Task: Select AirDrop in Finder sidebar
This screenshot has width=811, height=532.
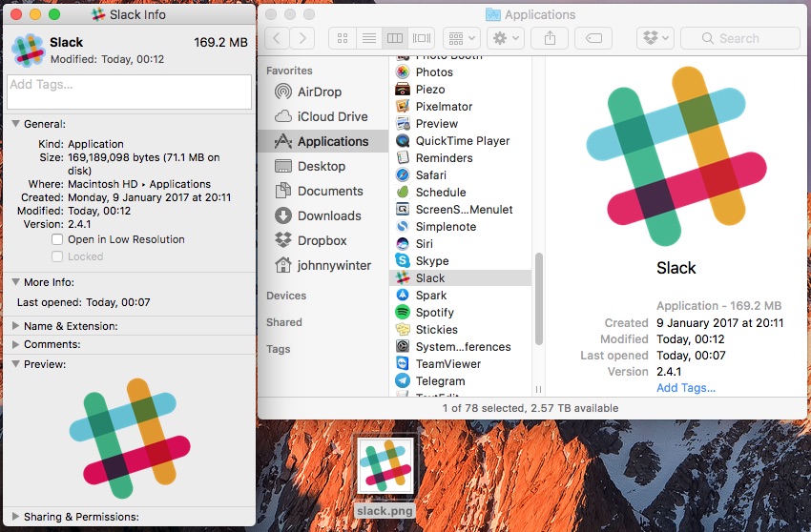Action: [322, 92]
